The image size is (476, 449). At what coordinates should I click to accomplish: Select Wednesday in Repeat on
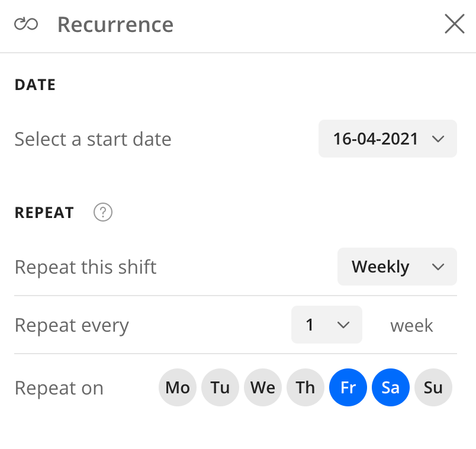[x=263, y=387]
